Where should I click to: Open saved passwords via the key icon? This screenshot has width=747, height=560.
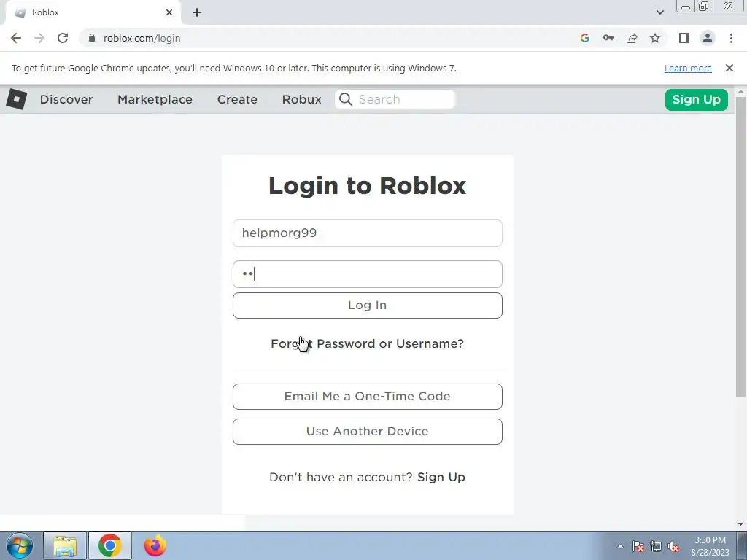[608, 38]
